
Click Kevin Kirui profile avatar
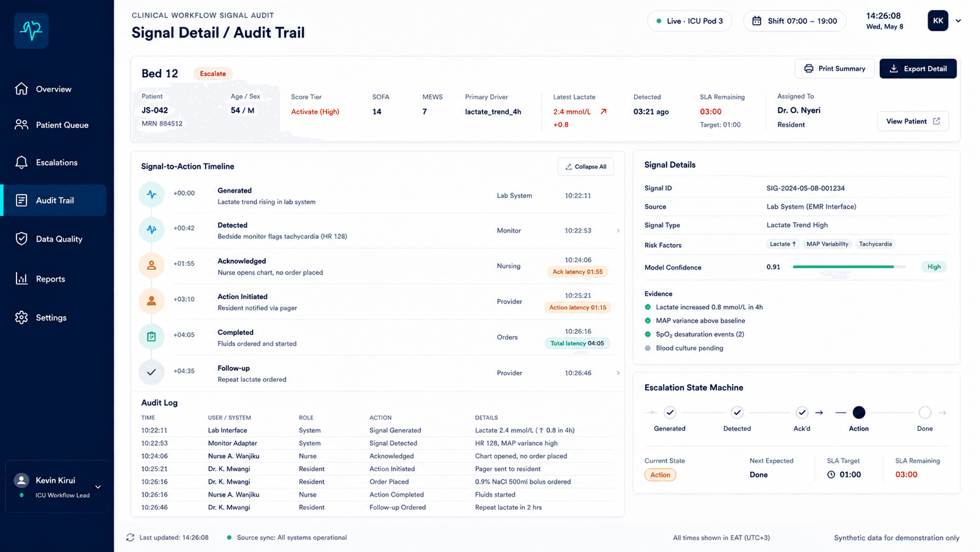(x=22, y=480)
